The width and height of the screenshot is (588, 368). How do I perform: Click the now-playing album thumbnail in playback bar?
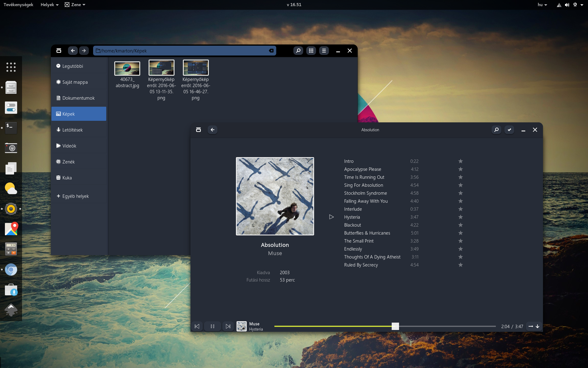[x=242, y=326]
